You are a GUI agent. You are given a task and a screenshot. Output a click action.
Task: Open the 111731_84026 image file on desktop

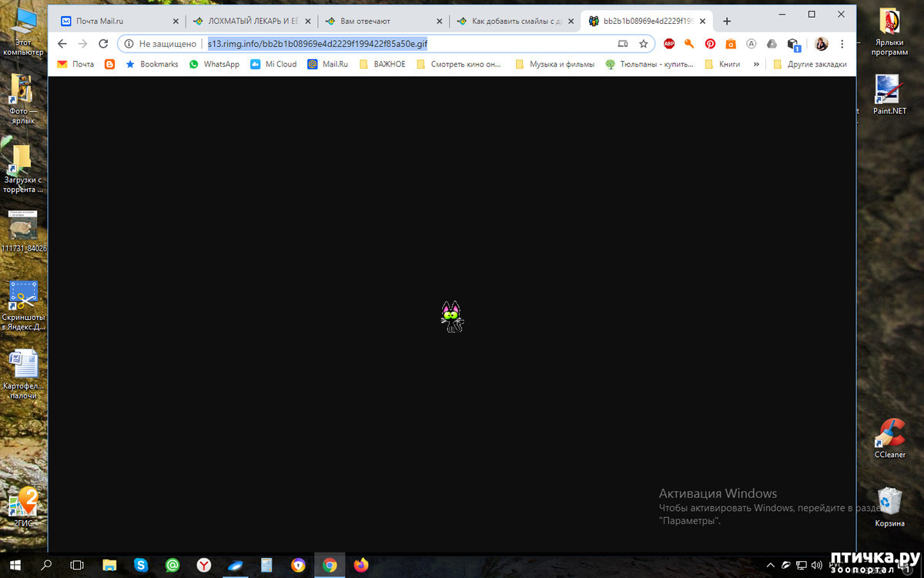click(24, 231)
